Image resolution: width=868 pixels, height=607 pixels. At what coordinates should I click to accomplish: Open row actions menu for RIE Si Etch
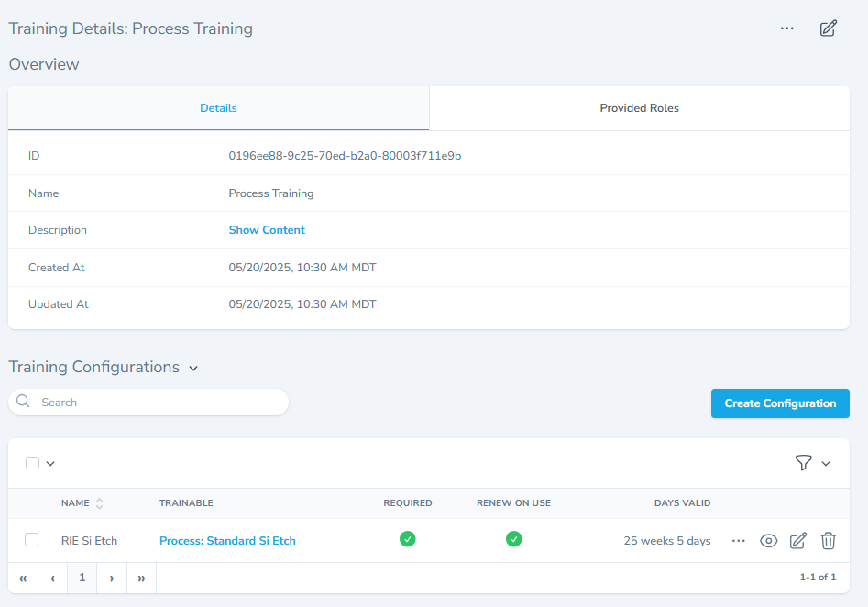(739, 541)
